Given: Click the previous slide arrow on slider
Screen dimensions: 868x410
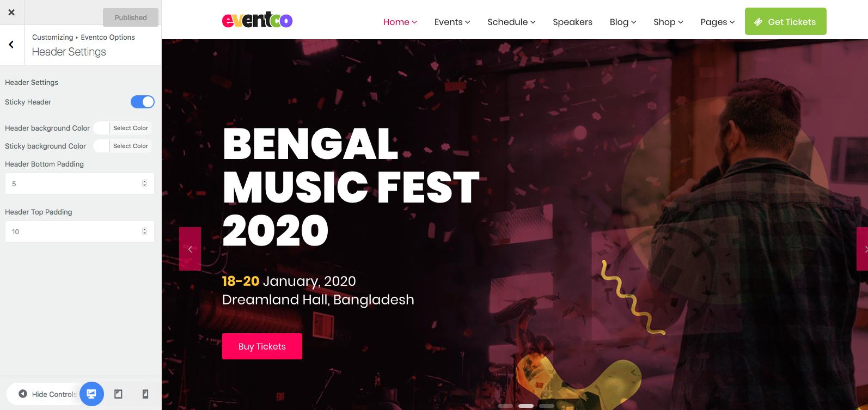Looking at the screenshot, I should tap(190, 249).
